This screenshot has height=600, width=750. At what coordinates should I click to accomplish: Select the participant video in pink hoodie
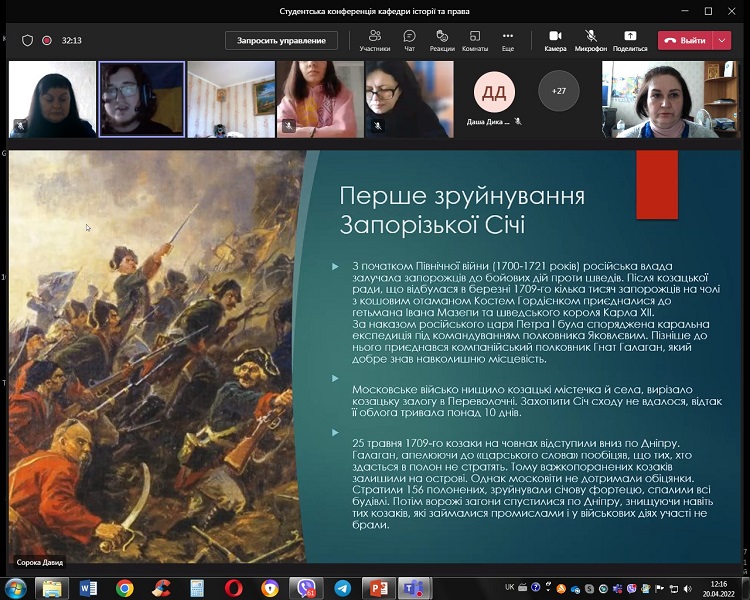click(x=320, y=99)
